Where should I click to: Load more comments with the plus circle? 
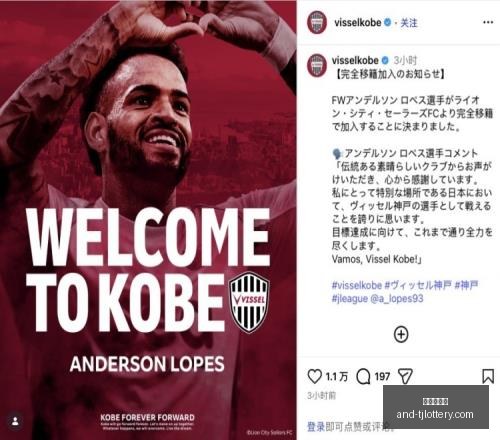coord(401,334)
